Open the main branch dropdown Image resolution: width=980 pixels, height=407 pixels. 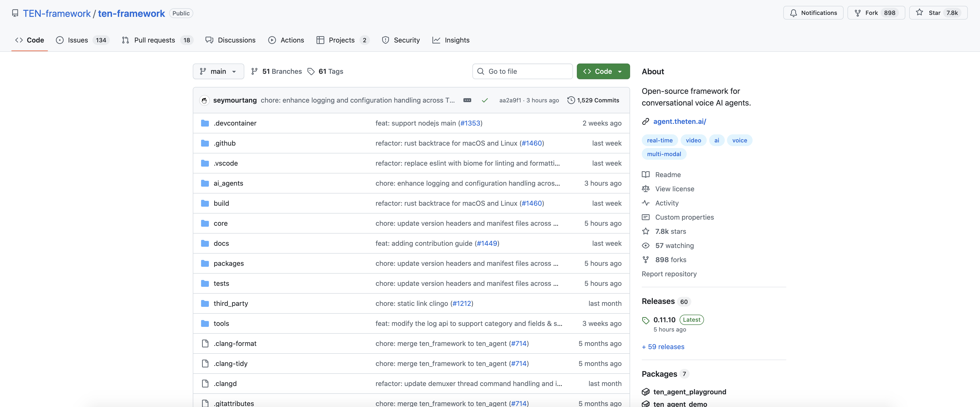click(218, 72)
